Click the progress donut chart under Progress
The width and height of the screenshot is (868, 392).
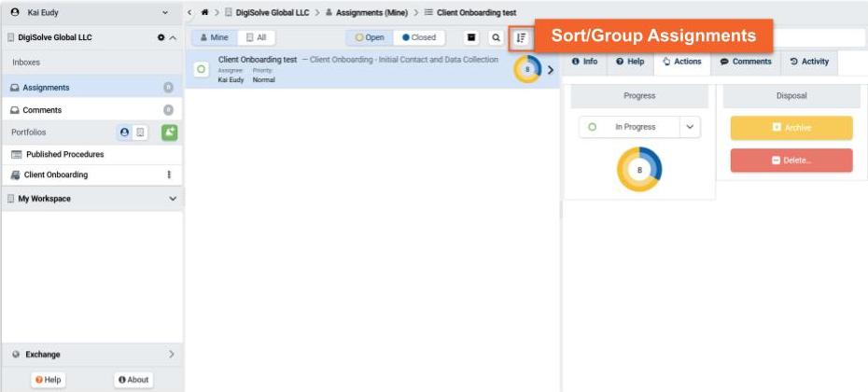[x=639, y=170]
